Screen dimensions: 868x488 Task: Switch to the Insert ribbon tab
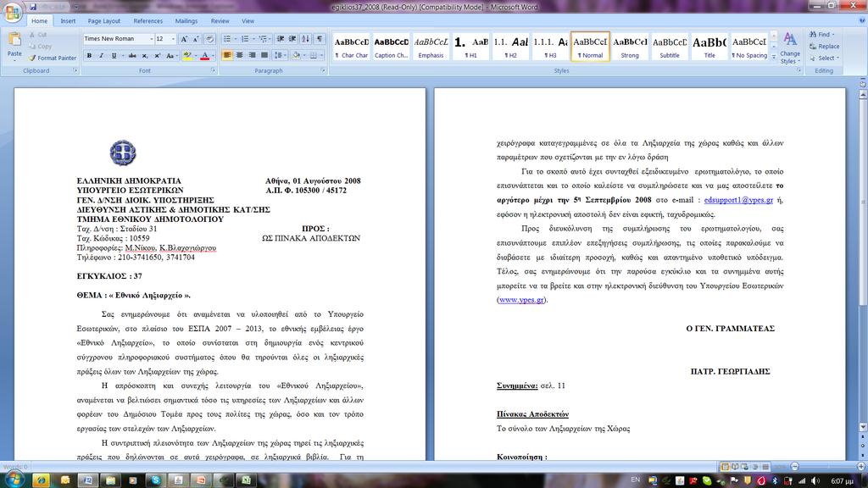pos(68,21)
